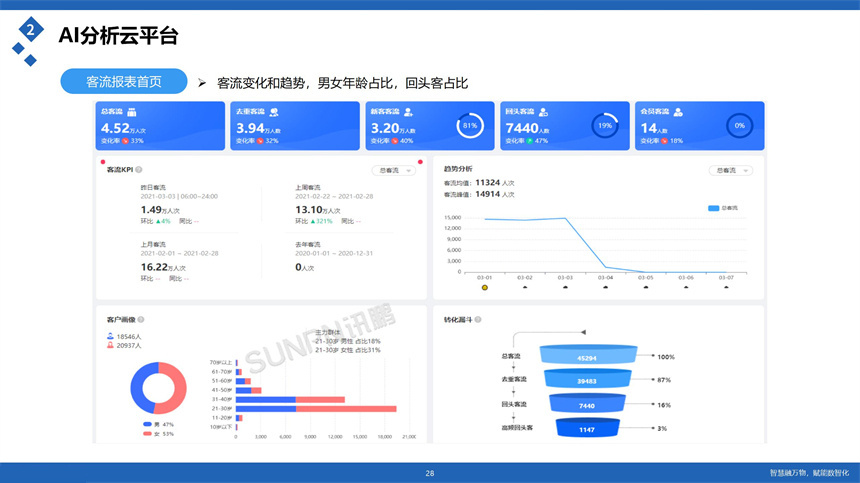Viewport: 860px width, 483px height.
Task: Click the 1147 funnel layer
Action: [x=587, y=428]
